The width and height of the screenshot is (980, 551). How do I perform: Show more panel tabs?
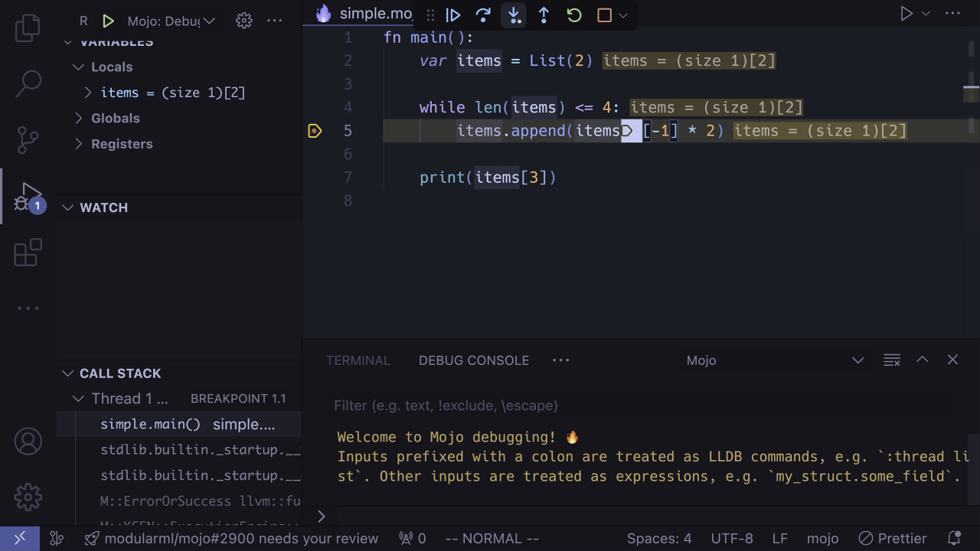(561, 360)
